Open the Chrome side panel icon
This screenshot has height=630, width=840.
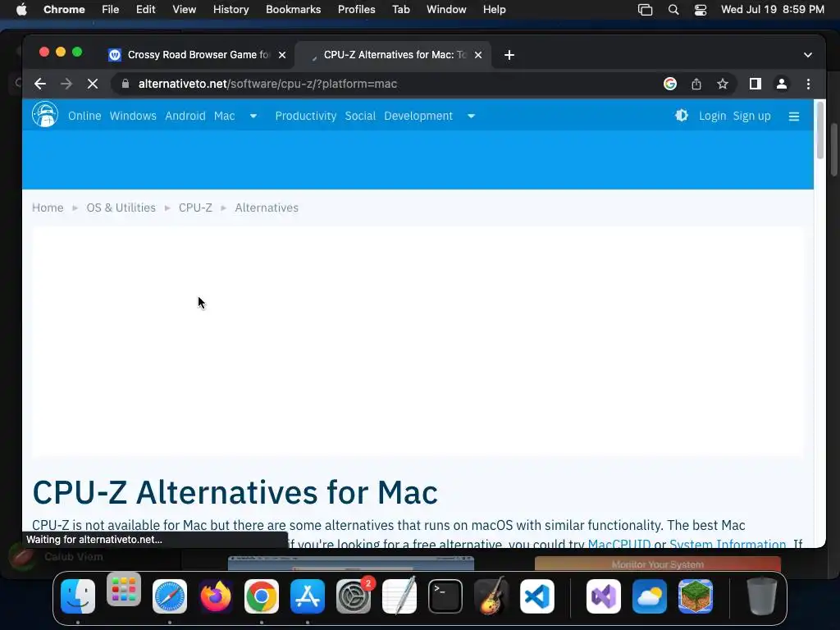[x=756, y=84]
